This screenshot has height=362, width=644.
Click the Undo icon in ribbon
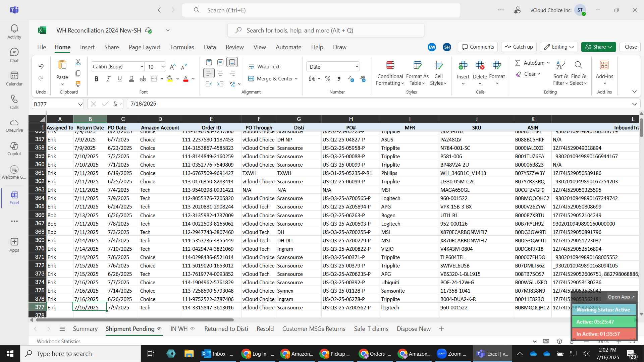pos(41,66)
